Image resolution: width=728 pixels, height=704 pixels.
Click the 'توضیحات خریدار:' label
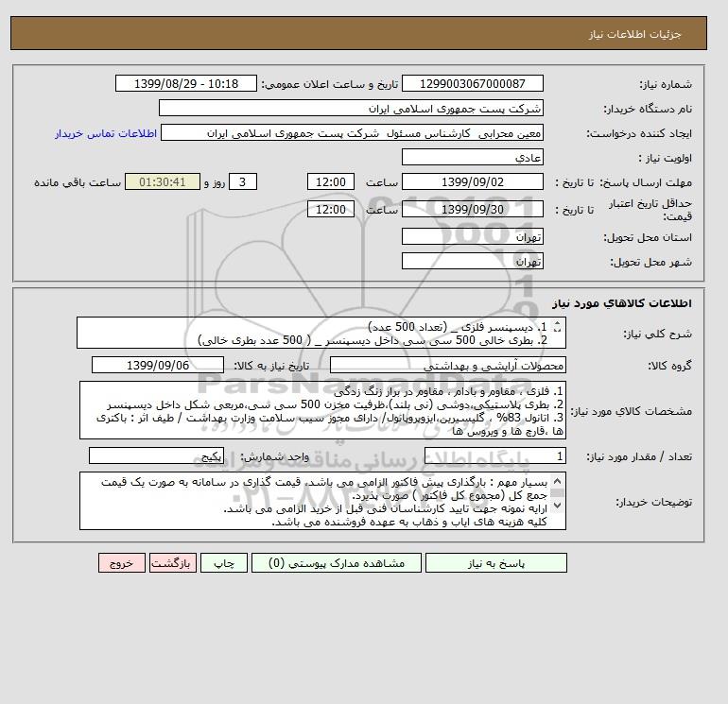[x=654, y=502]
